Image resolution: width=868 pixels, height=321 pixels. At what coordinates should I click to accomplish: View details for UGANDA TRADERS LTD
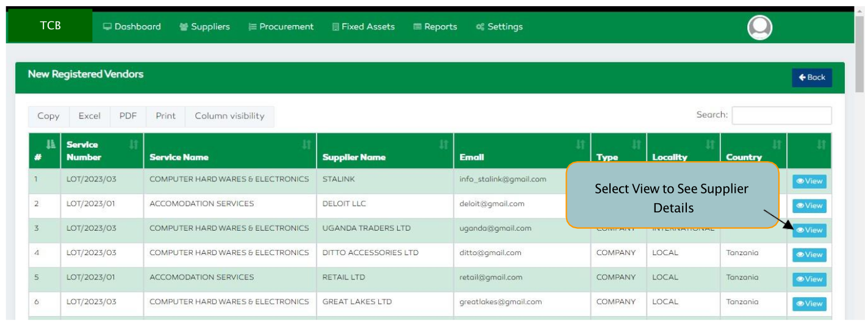(809, 230)
